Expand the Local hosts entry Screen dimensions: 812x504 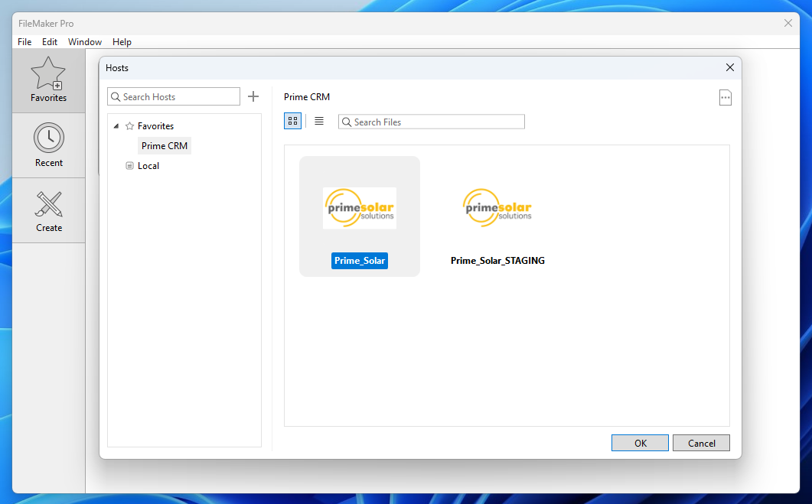tap(129, 166)
